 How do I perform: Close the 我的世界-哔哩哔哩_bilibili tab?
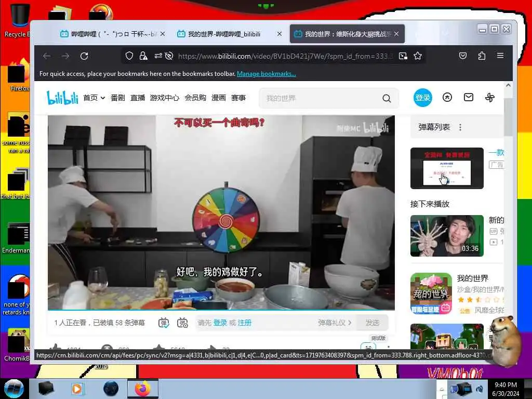coord(279,34)
